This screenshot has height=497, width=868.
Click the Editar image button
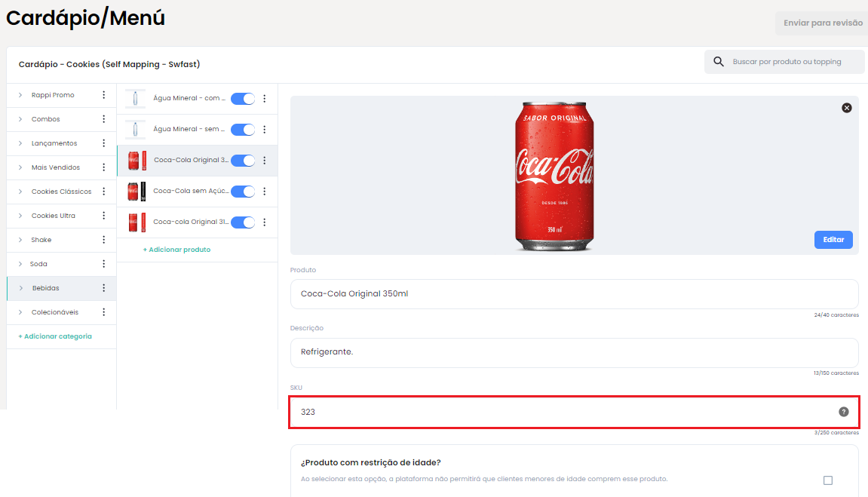833,240
